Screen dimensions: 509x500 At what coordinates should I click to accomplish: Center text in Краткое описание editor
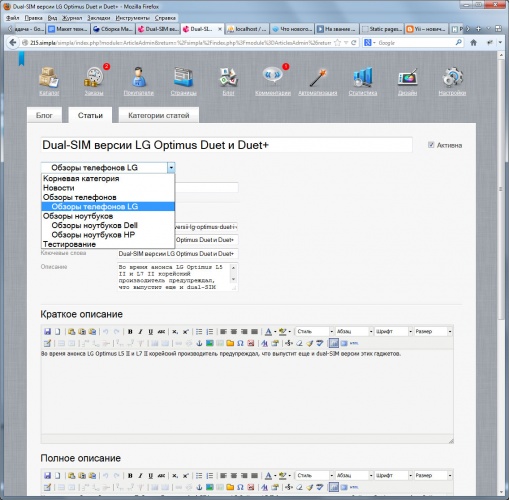click(x=234, y=331)
